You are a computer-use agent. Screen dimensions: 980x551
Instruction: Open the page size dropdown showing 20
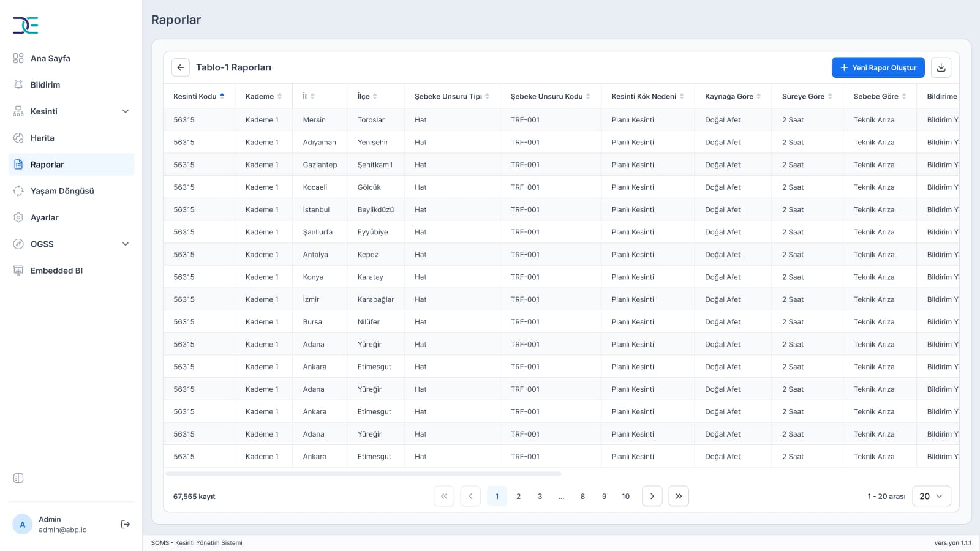(932, 496)
